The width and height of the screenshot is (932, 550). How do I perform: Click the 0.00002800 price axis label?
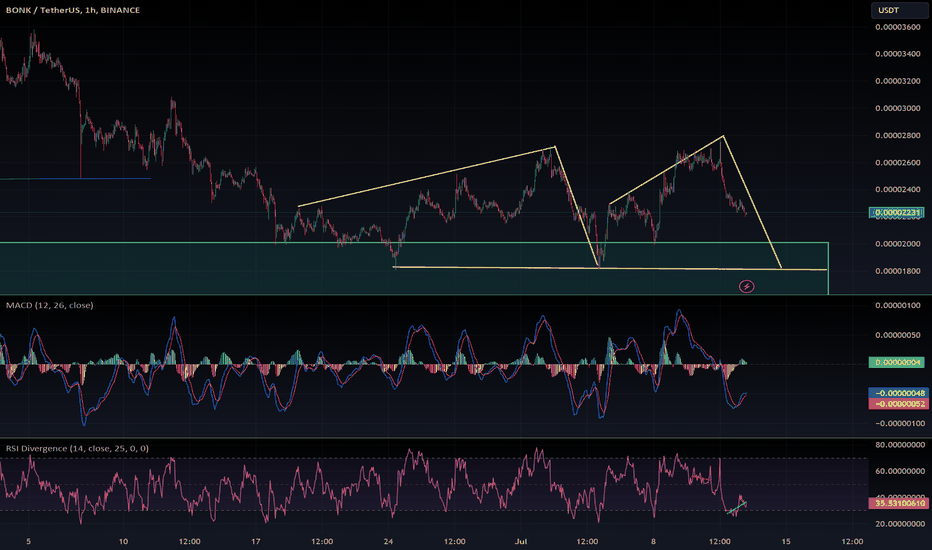pos(898,136)
